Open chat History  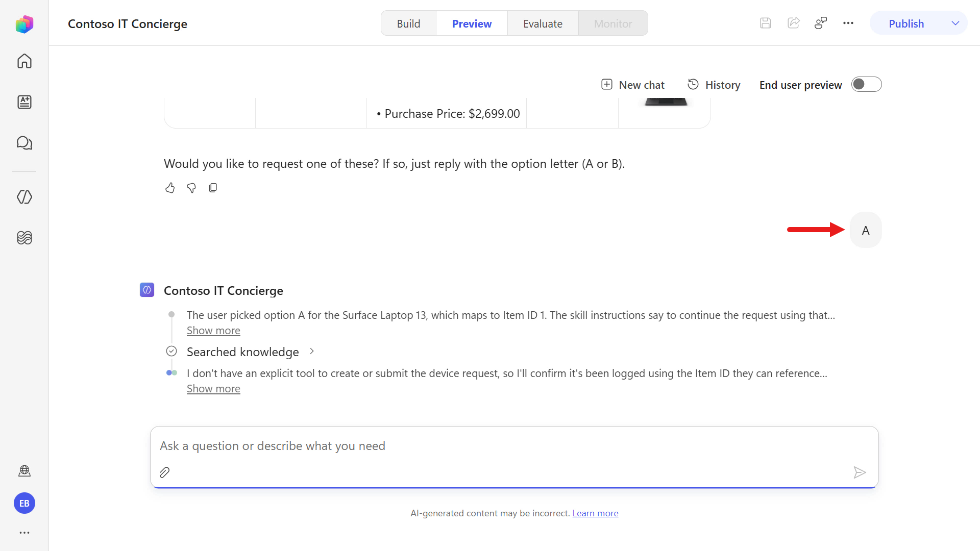(x=714, y=85)
